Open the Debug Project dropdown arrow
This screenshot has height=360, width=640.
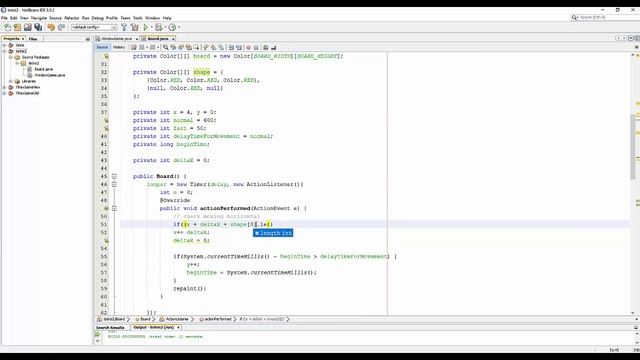coord(165,27)
